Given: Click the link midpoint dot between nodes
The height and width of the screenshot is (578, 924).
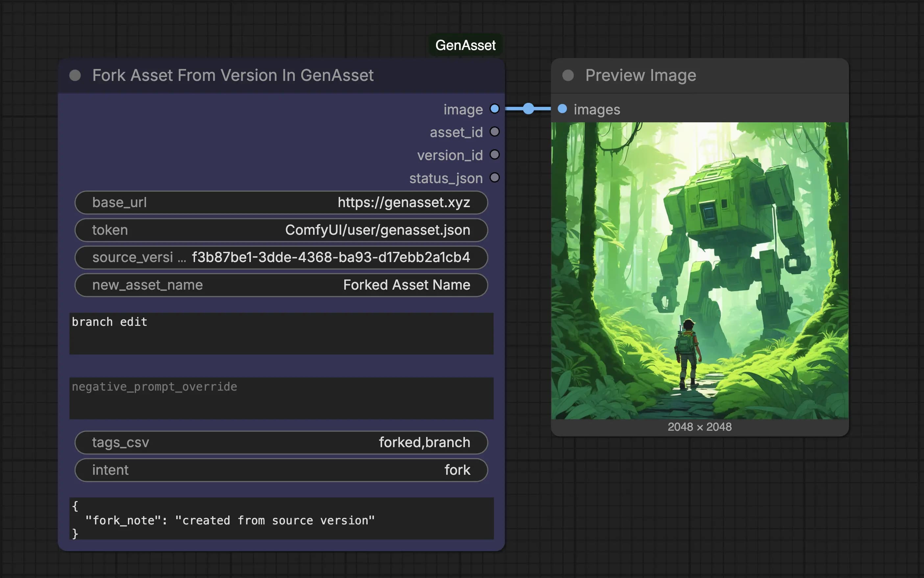Looking at the screenshot, I should point(528,108).
